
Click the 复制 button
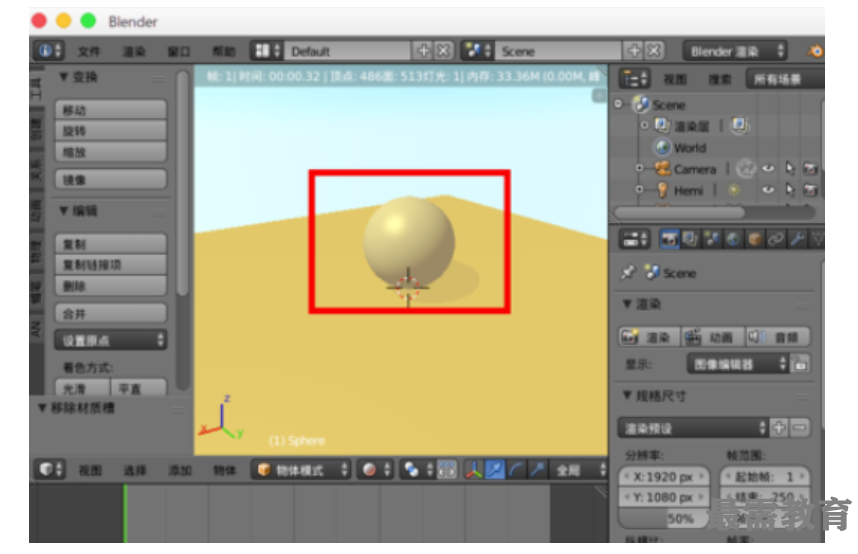pos(111,244)
